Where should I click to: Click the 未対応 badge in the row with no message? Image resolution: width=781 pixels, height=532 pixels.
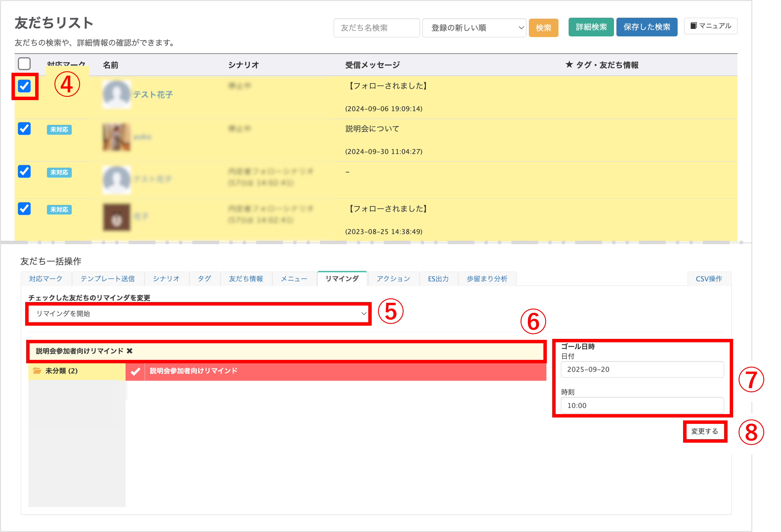point(59,172)
